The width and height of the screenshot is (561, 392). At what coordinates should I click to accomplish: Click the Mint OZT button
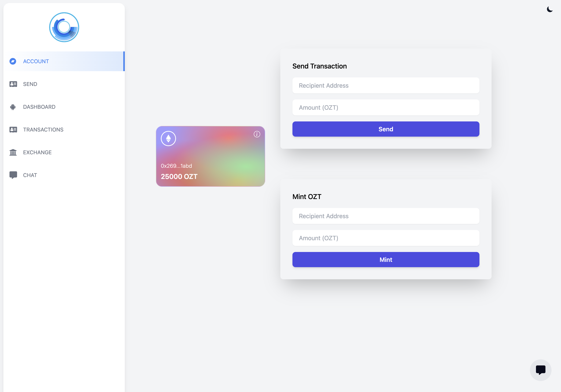point(386,259)
